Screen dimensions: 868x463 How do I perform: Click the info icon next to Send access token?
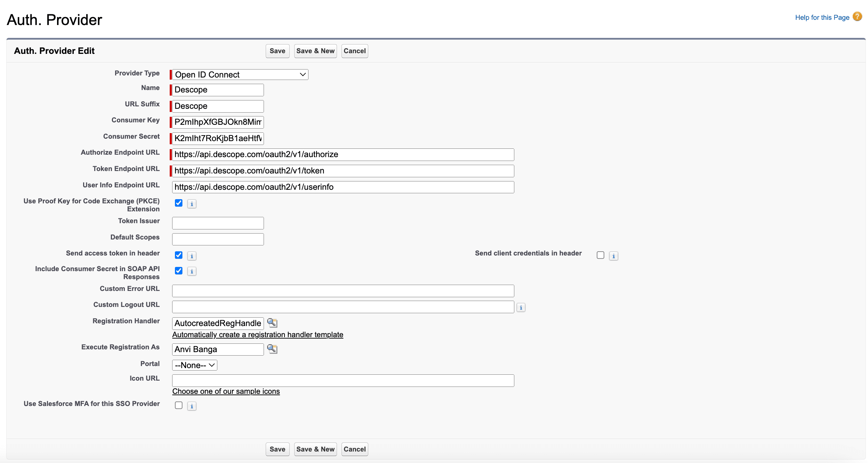192,255
